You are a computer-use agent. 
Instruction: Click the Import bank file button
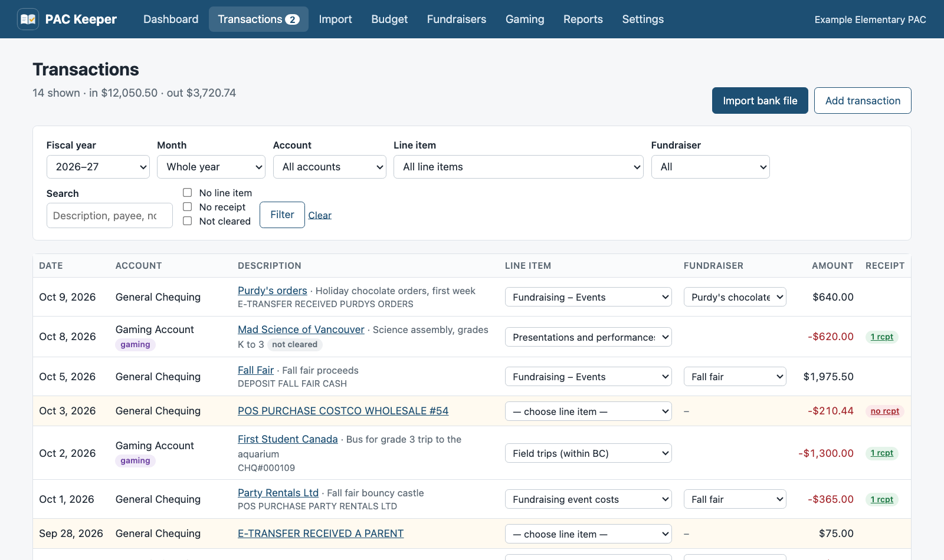[760, 101]
